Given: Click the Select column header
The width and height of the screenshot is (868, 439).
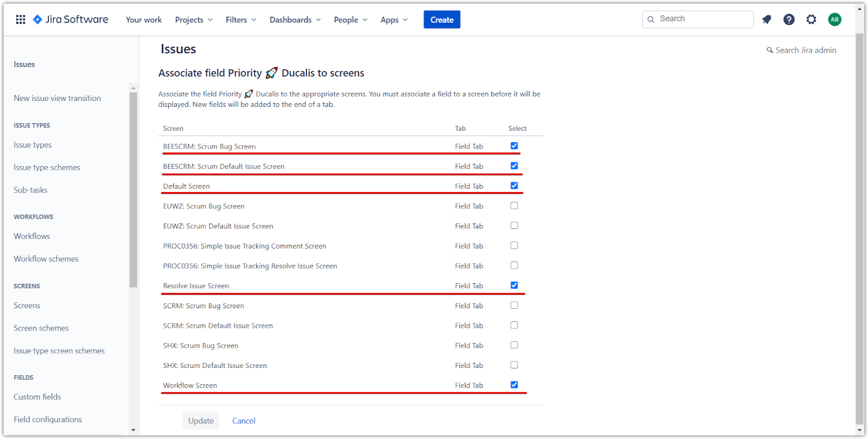Looking at the screenshot, I should click(x=517, y=129).
